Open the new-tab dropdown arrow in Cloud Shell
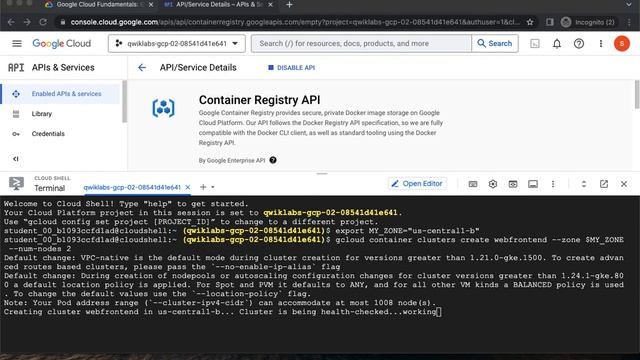 click(213, 187)
